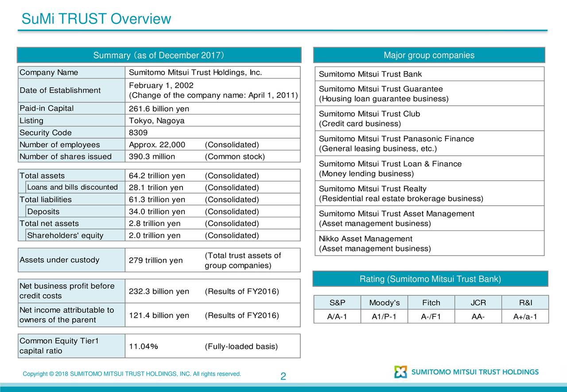Select the '34.0 trillion yen' value
The height and width of the screenshot is (392, 567).
pyautogui.click(x=157, y=211)
